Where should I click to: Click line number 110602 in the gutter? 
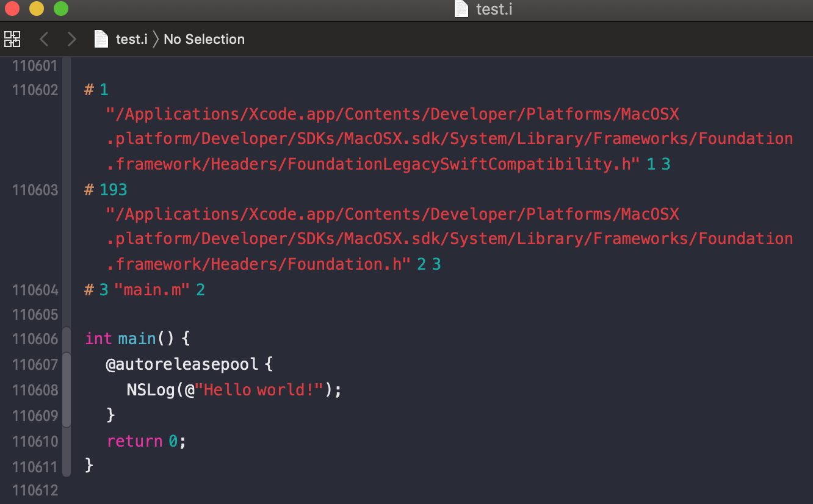[x=35, y=90]
